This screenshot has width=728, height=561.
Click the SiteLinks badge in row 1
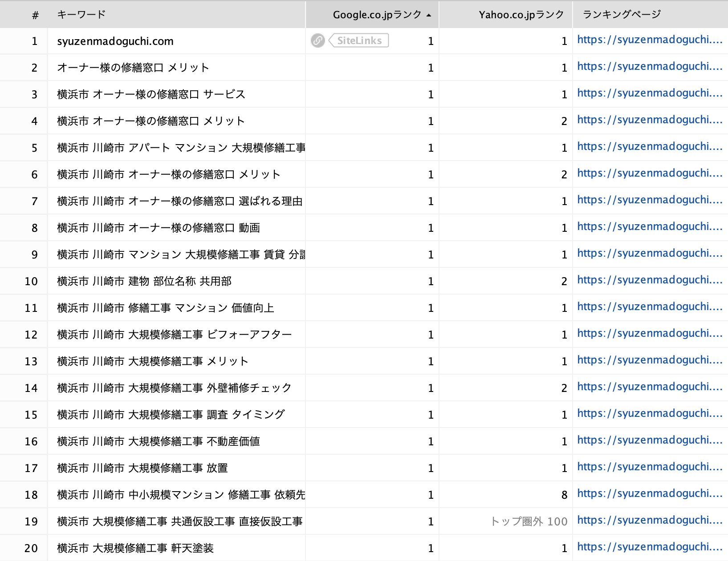click(x=359, y=40)
